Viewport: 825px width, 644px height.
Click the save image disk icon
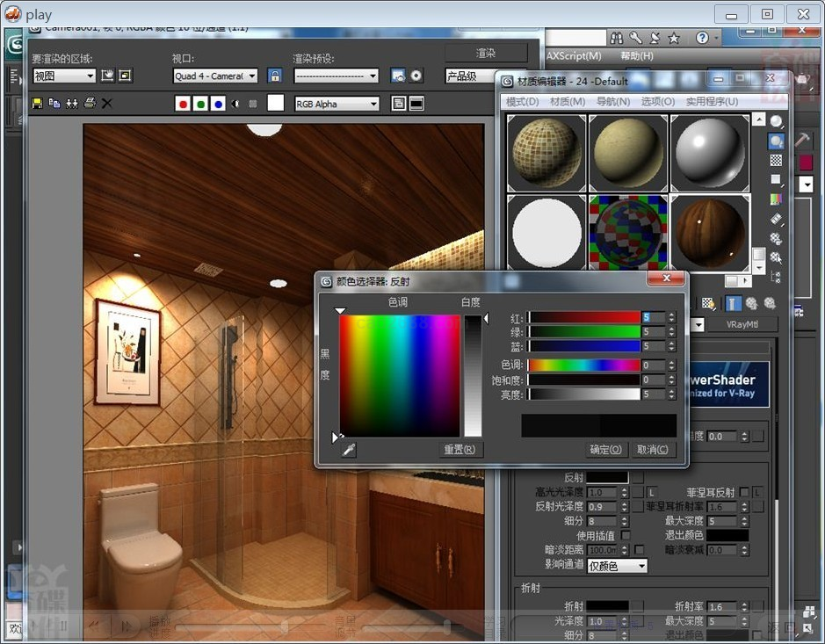click(37, 104)
